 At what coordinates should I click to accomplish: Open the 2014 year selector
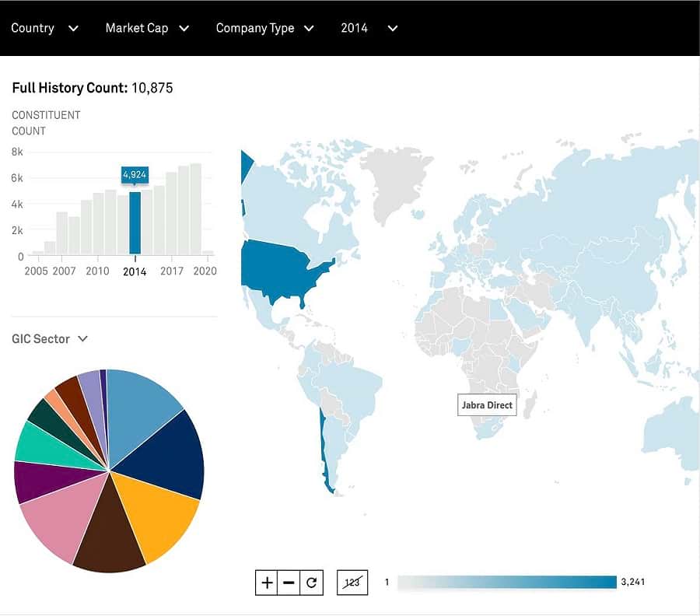click(369, 28)
